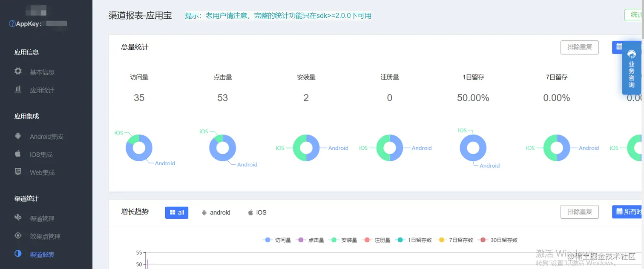Click the sdk>=2.0.0 notice text
644x269 pixels.
[278, 16]
